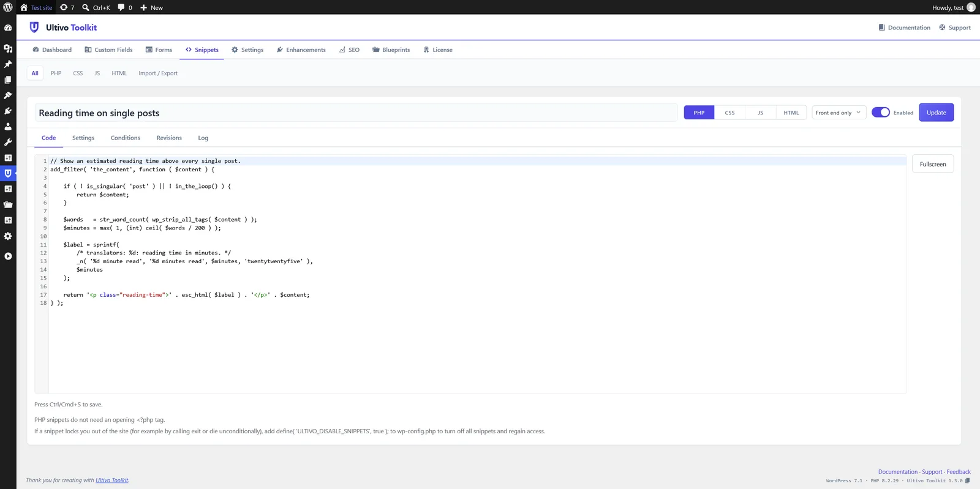Open Media library from the sidebar
This screenshot has height=489, width=980.
click(8, 48)
